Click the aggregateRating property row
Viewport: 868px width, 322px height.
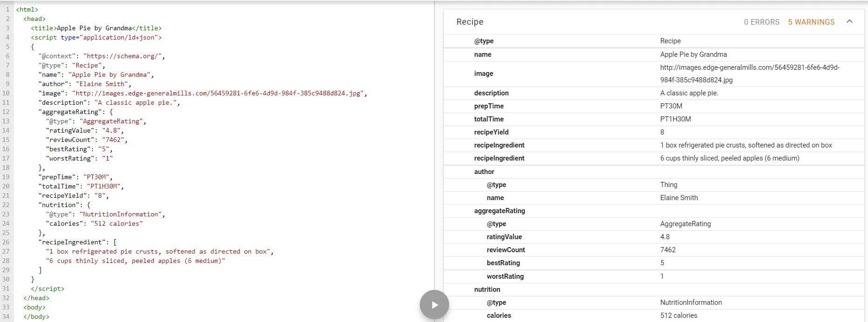coord(499,211)
